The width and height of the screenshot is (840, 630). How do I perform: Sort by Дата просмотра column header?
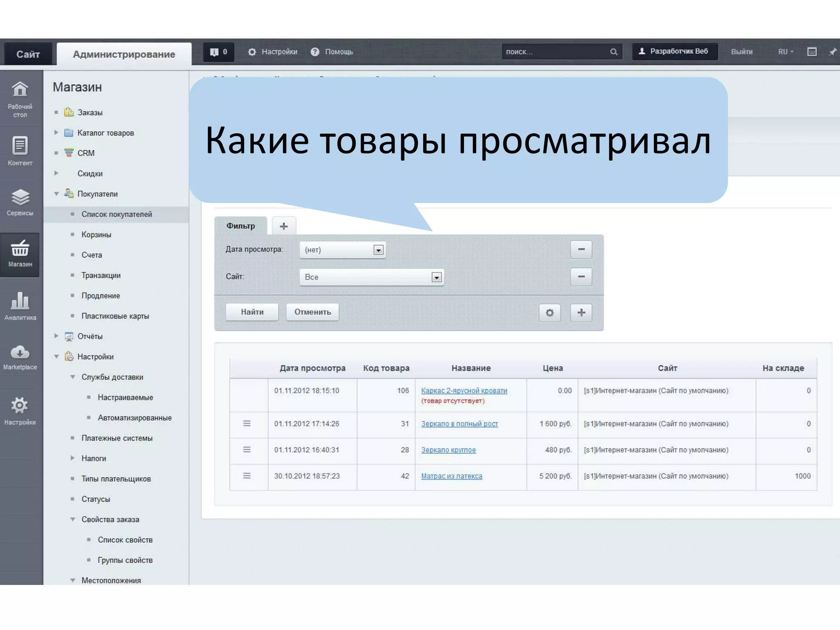pos(313,368)
